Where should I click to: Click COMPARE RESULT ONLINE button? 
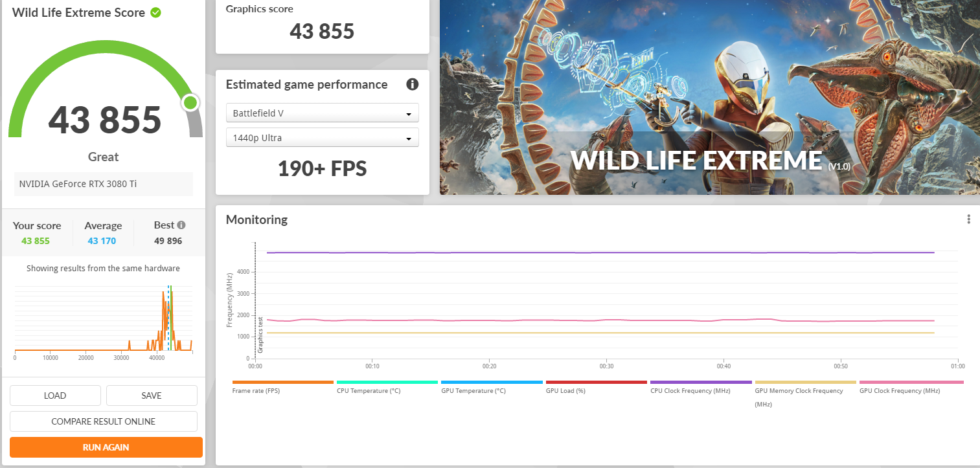(104, 421)
